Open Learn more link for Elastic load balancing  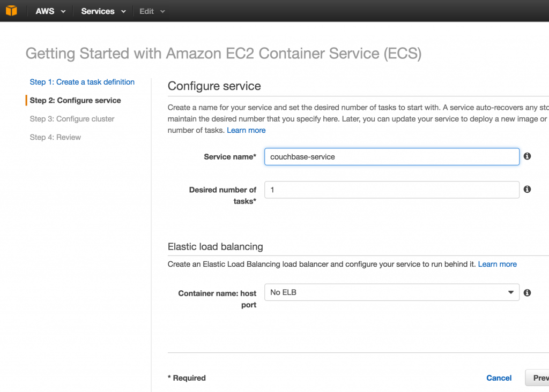click(x=497, y=264)
